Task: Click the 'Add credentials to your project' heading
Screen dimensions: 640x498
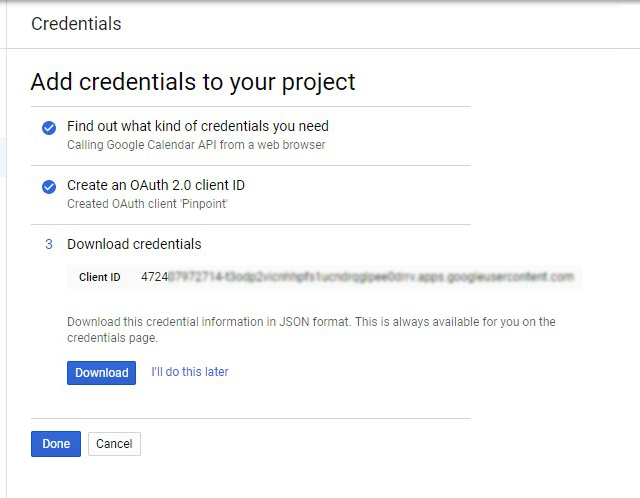Action: 193,82
